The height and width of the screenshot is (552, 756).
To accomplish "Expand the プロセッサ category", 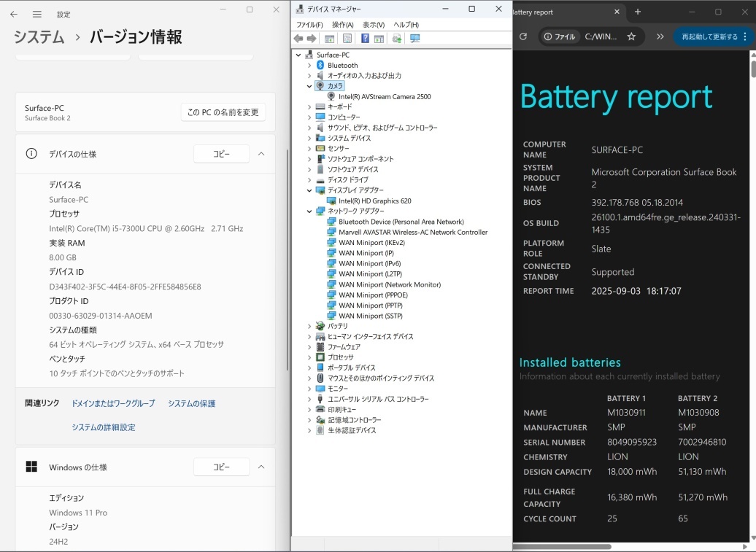I will 309,357.
